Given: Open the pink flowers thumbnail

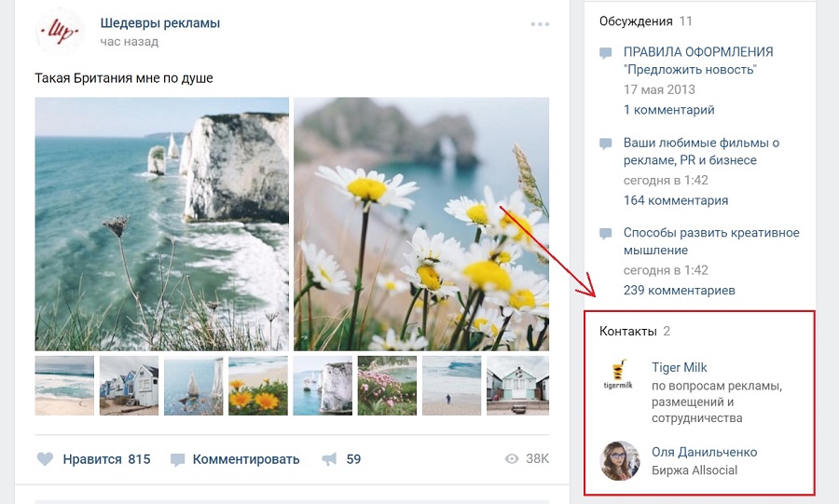Looking at the screenshot, I should pyautogui.click(x=387, y=386).
